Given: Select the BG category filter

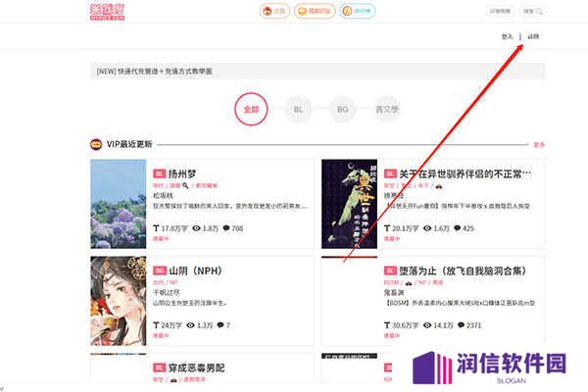Looking at the screenshot, I should 342,109.
